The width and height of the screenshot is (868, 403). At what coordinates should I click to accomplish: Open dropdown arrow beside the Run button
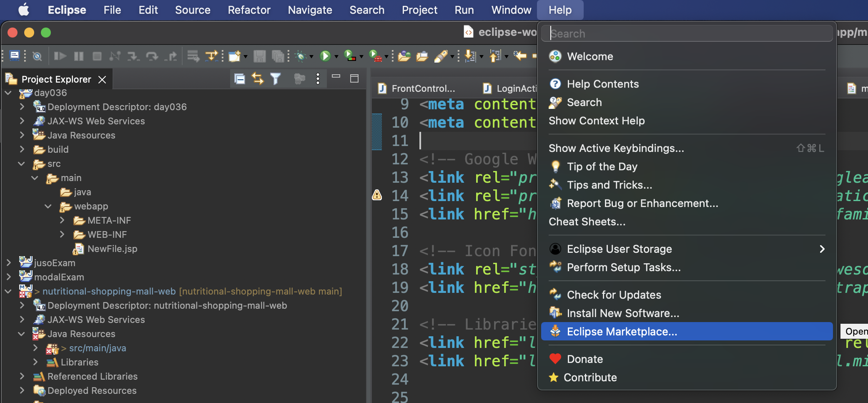[336, 57]
